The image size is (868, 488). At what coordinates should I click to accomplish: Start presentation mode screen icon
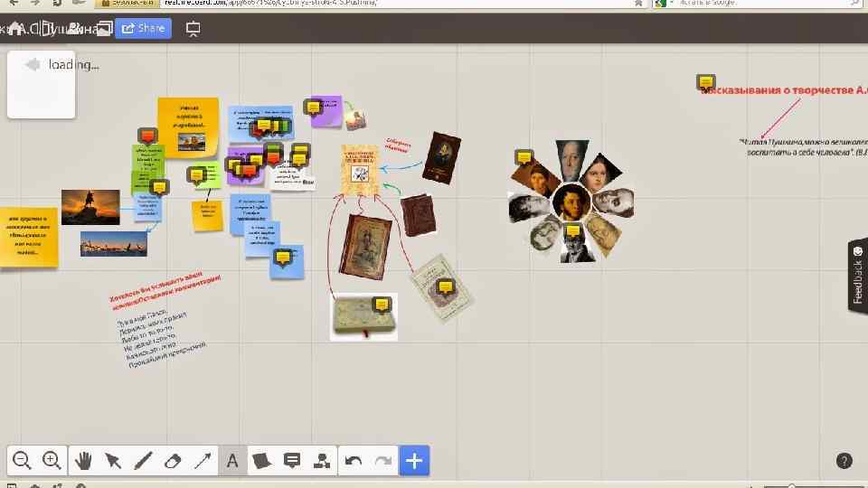[x=193, y=29]
